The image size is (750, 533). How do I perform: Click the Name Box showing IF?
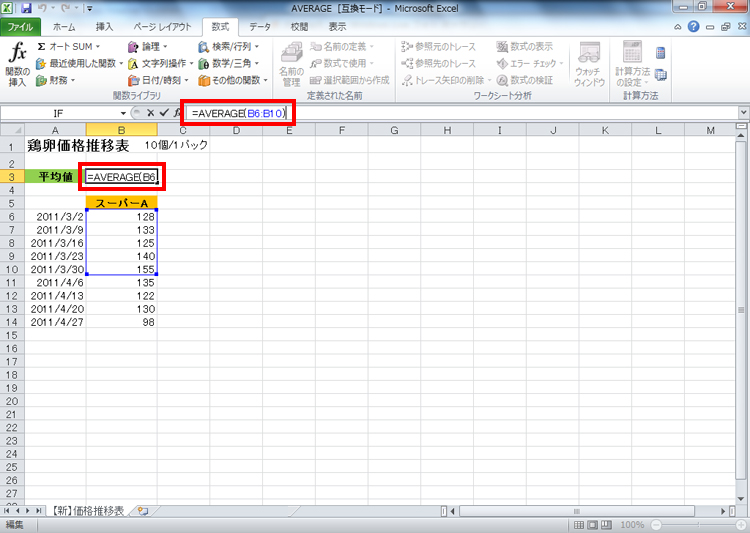58,113
